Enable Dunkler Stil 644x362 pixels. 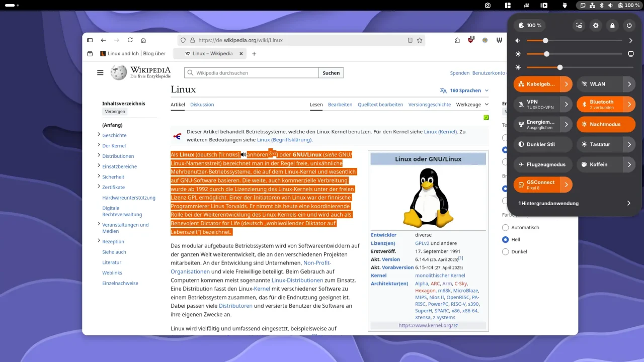click(542, 144)
